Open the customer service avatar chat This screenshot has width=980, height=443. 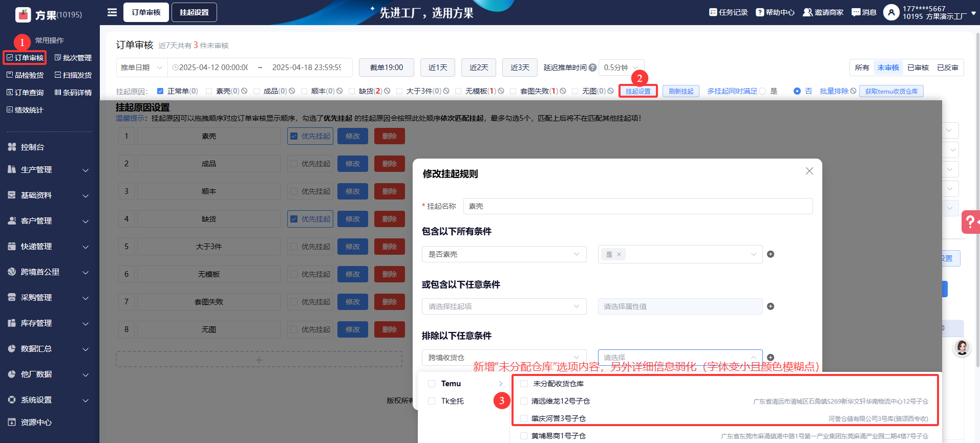pos(962,348)
